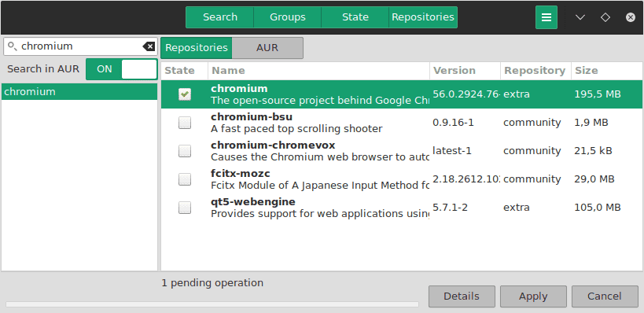The image size is (644, 313).
Task: Switch to the top Repositories tab
Action: click(x=423, y=17)
